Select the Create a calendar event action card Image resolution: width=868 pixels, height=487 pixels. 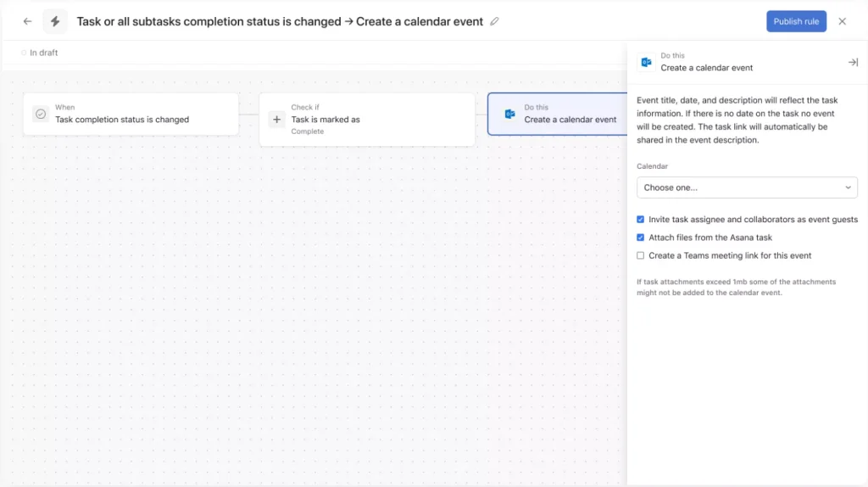click(x=558, y=115)
